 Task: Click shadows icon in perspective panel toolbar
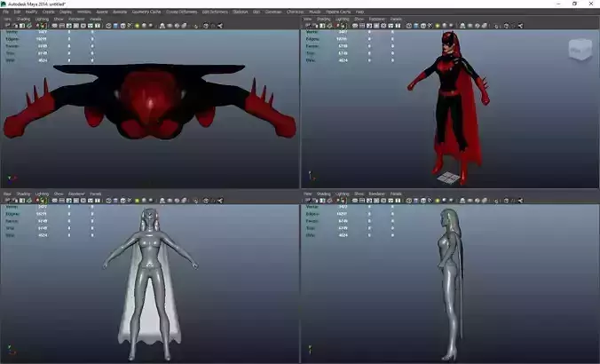[x=445, y=26]
